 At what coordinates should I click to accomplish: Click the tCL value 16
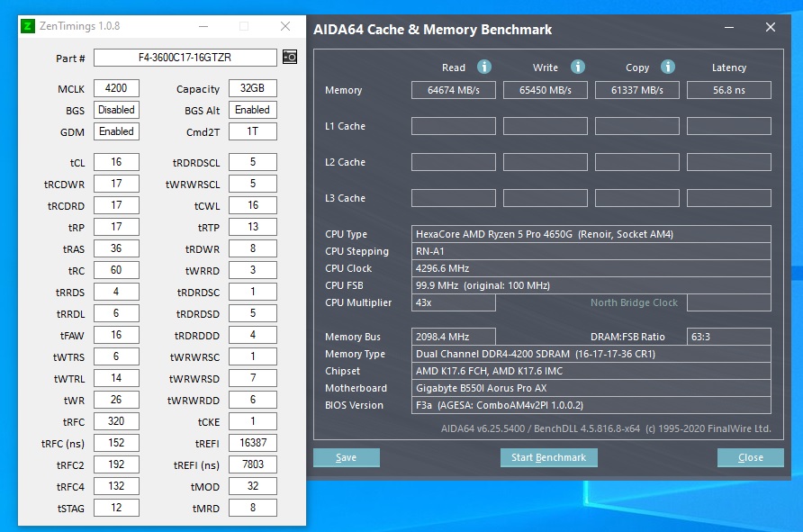coord(116,162)
